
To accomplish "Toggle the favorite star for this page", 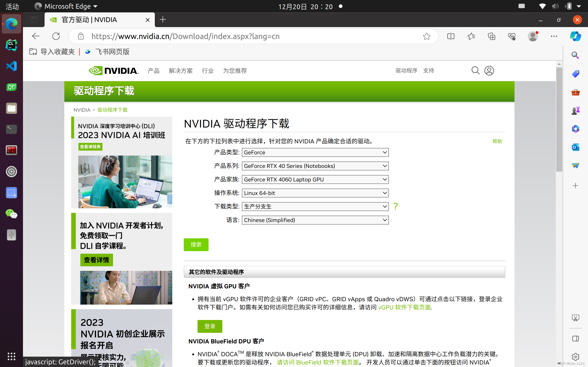I will click(x=427, y=36).
